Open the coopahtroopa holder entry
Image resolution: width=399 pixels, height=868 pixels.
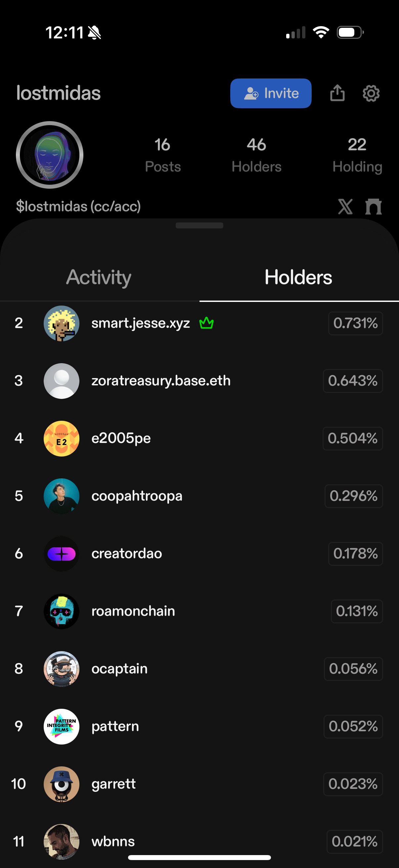pyautogui.click(x=137, y=496)
